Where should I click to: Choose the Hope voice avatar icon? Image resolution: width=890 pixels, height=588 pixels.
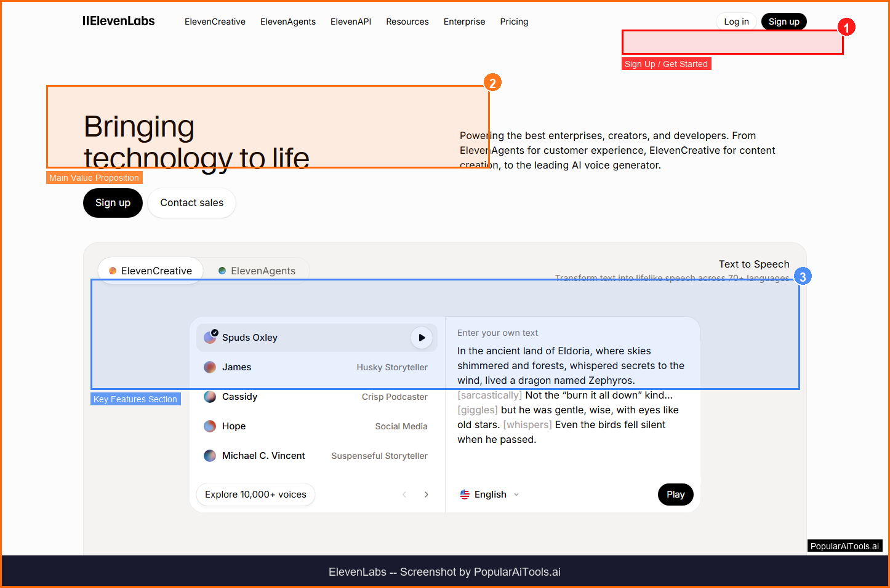210,426
